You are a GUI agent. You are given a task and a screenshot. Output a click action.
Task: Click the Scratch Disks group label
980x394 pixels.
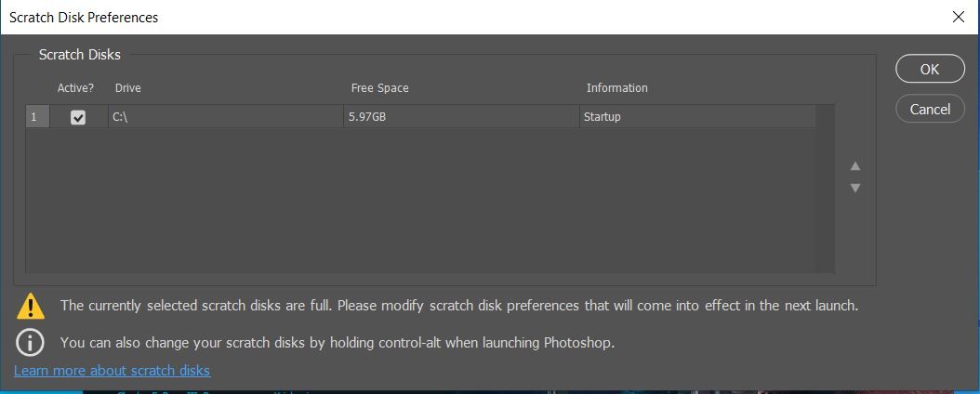80,55
